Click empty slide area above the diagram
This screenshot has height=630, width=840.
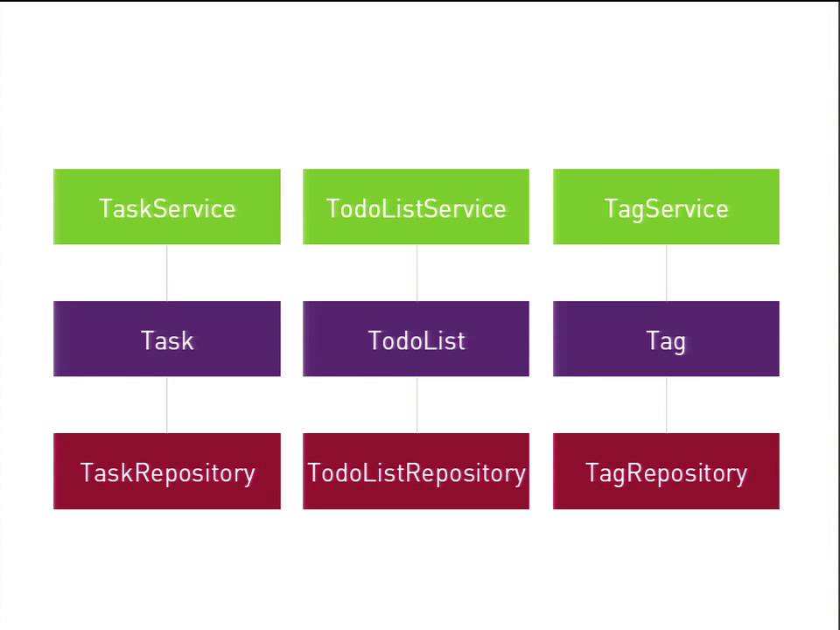pos(420,87)
